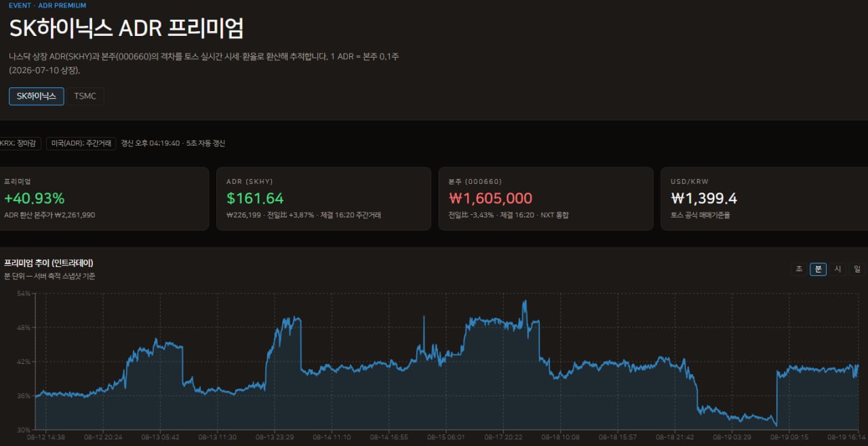Click the 08-19 09:15 x-axis label
The width and height of the screenshot is (868, 446).
tap(790, 437)
